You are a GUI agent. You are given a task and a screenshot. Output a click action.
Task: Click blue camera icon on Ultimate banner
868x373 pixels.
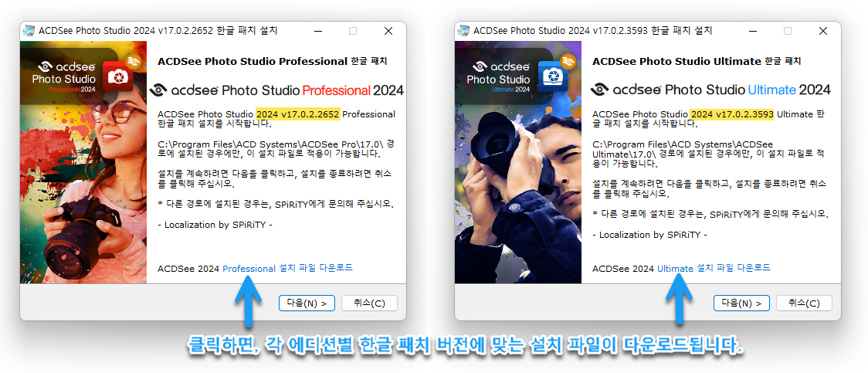click(552, 76)
